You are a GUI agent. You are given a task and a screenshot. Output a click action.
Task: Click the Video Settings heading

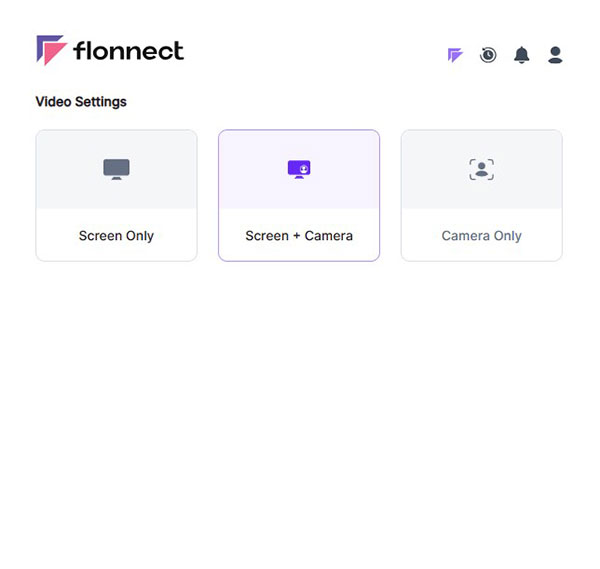(81, 101)
